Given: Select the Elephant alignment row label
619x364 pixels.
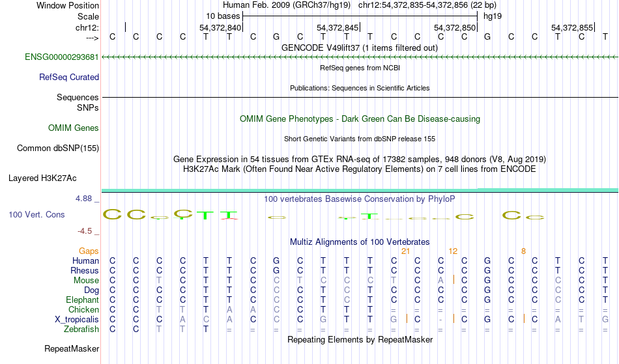Looking at the screenshot, I should coord(82,300).
